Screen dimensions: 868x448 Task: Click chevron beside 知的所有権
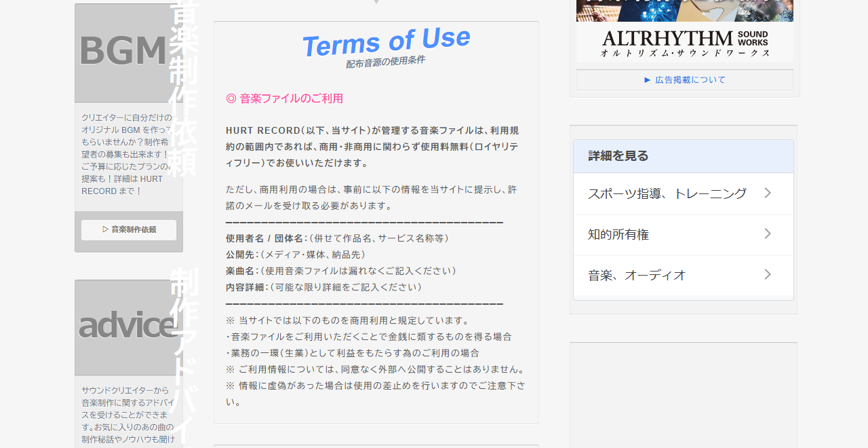(x=768, y=234)
